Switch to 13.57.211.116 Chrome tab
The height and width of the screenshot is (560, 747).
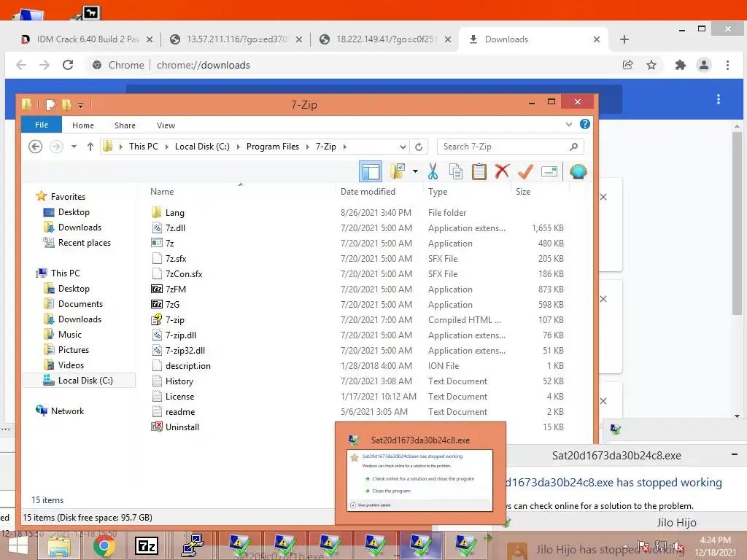[236, 39]
